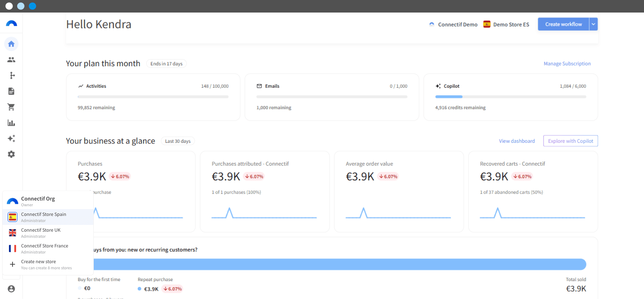Click the Purchases attributed 6.07% decrease badge
This screenshot has width=644, height=299.
click(254, 177)
